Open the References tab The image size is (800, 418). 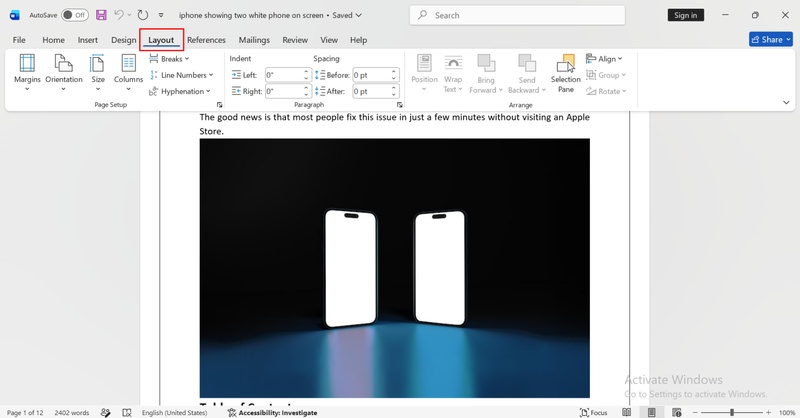(206, 40)
